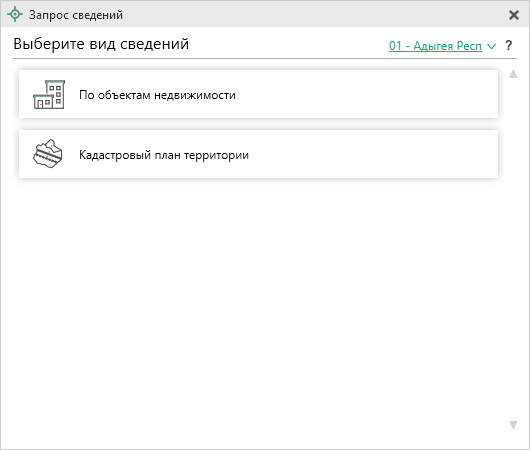
Task: Click the horizontal divider line under the heading
Action: 265,58
